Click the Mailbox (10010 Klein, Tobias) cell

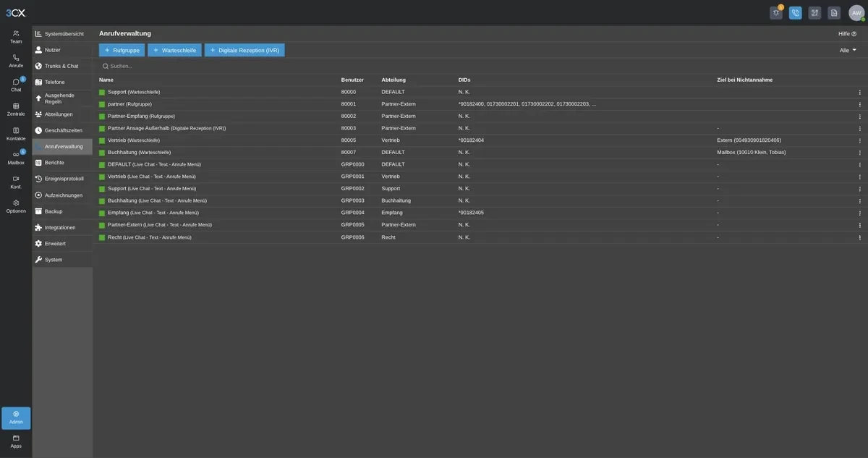752,153
